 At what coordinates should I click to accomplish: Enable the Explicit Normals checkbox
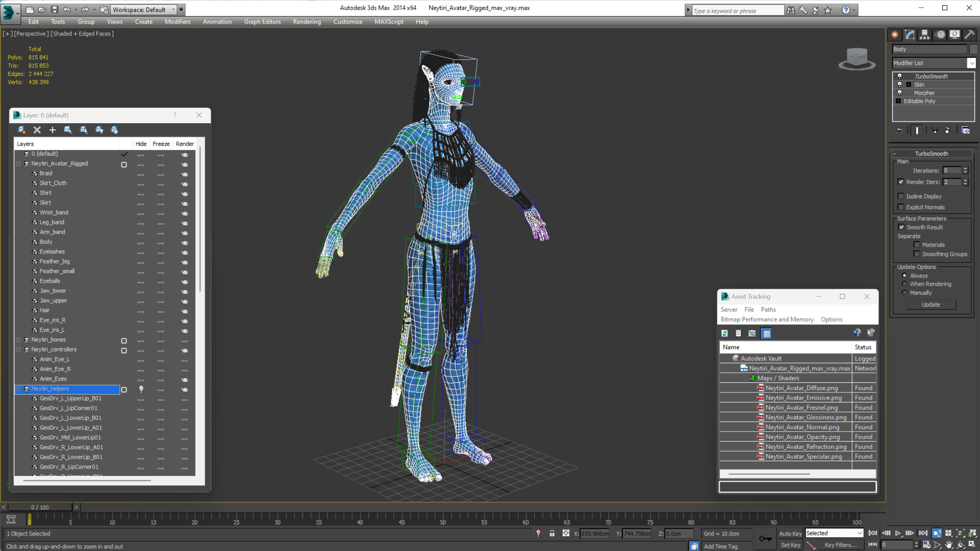click(x=901, y=207)
